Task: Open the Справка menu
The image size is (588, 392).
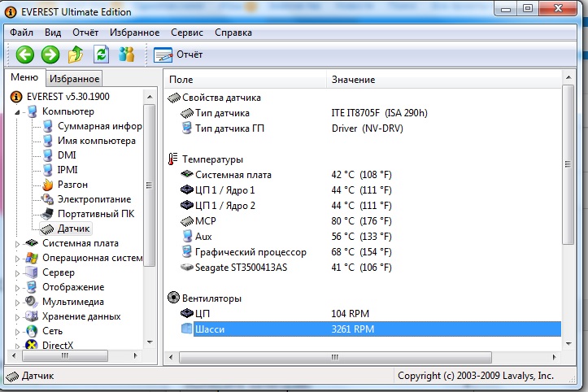Action: 233,33
